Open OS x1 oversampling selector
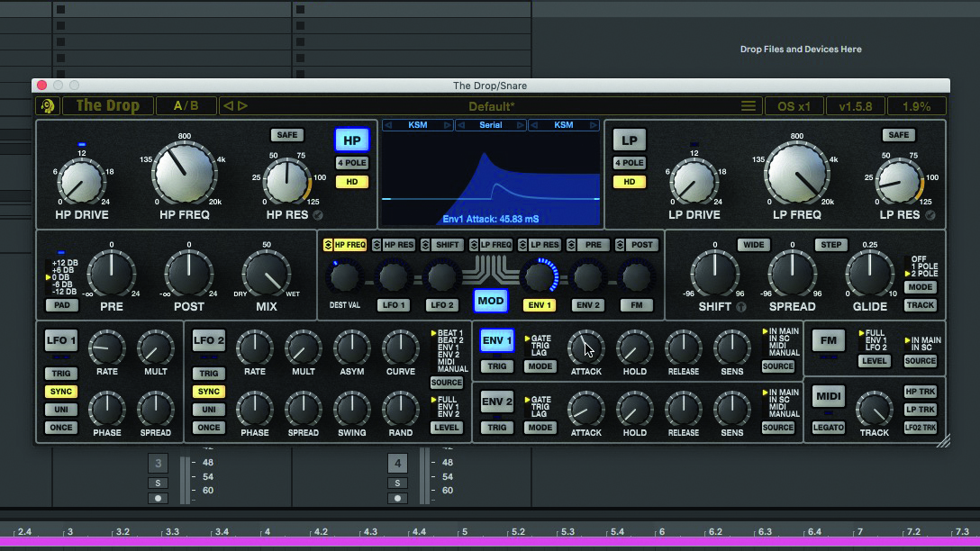980x551 pixels. coord(794,106)
